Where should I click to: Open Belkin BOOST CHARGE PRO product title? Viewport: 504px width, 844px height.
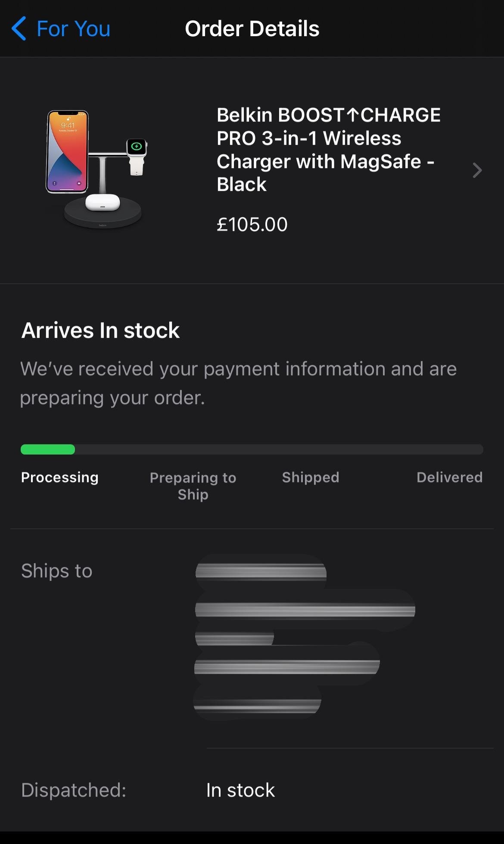(328, 149)
